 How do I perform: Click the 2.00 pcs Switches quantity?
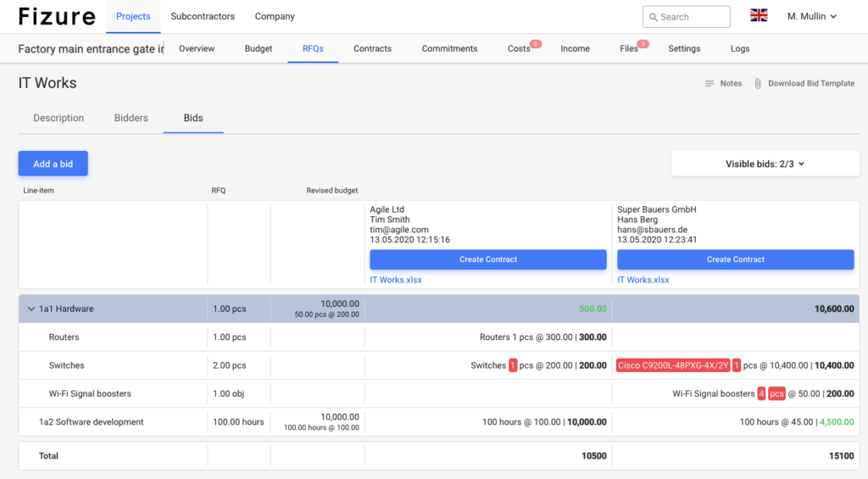[230, 365]
